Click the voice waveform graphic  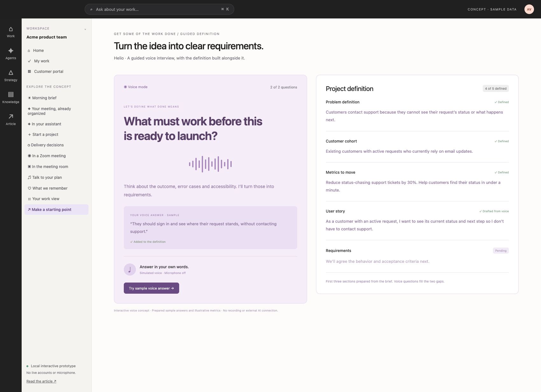210,164
